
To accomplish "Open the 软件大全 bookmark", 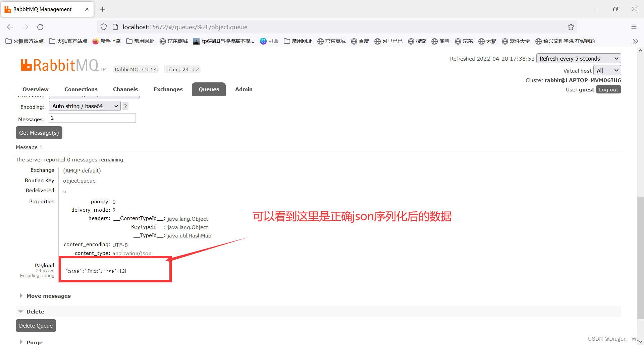I will tap(516, 41).
